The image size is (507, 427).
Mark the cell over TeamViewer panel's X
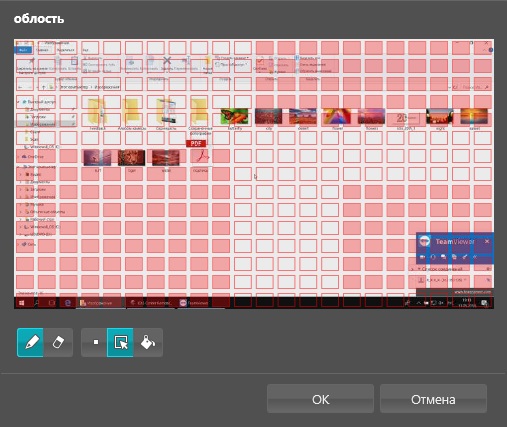pos(482,245)
